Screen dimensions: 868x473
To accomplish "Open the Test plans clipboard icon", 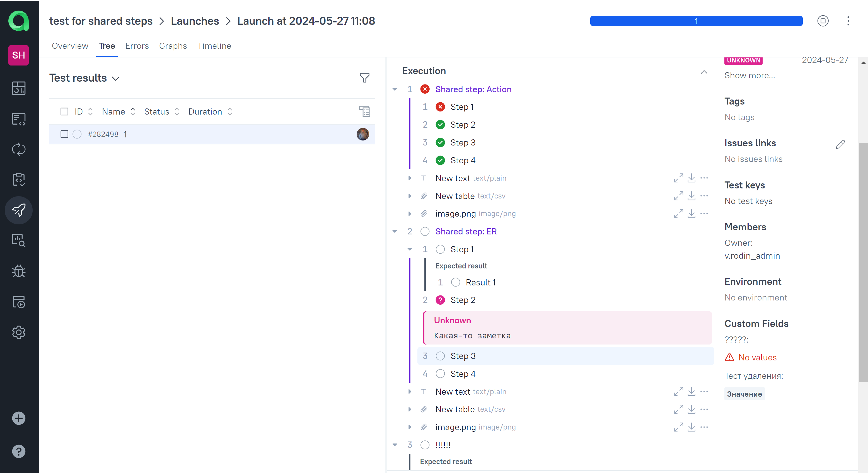I will [x=19, y=180].
